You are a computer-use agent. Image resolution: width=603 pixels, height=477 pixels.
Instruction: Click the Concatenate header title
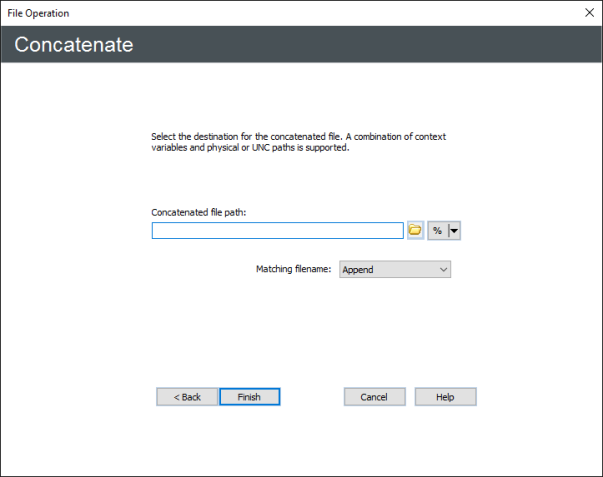pos(74,46)
